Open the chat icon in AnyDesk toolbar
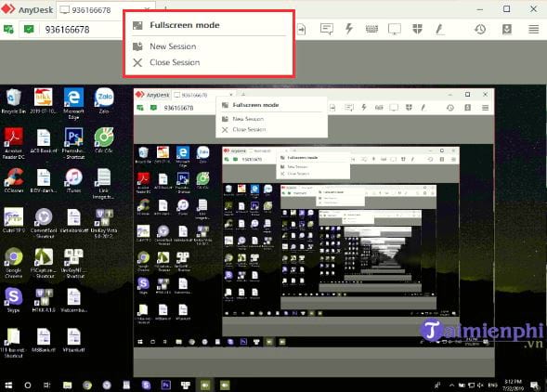This screenshot has width=547, height=392. (x=327, y=29)
